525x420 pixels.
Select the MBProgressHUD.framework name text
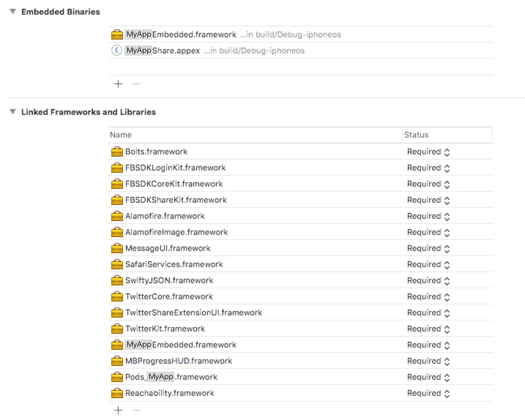coord(179,361)
